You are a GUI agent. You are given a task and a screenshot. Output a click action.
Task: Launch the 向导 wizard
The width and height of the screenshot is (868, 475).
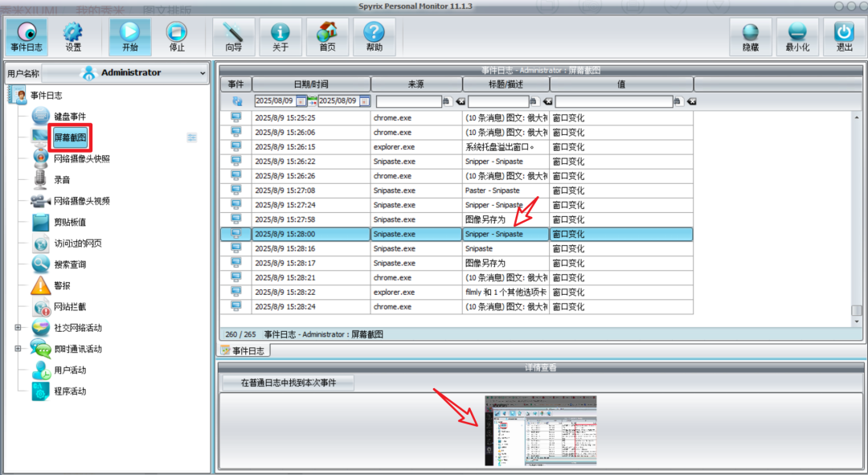coord(234,37)
